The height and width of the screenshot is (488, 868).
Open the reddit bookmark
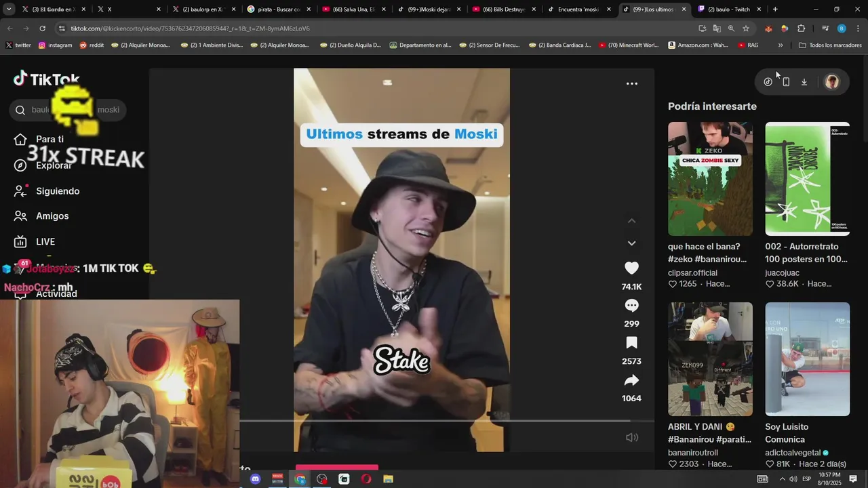coord(92,45)
